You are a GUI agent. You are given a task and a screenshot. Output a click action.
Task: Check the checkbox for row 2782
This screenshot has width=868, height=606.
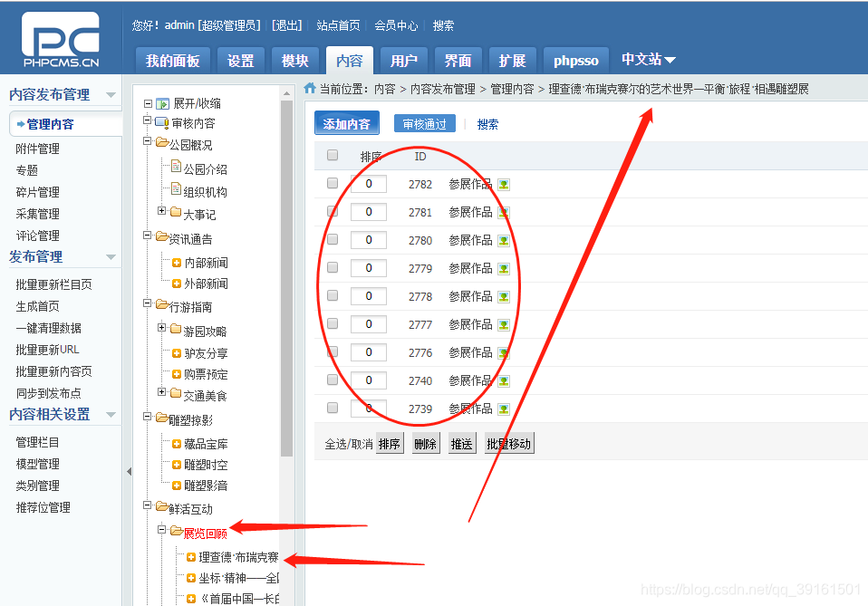(333, 183)
